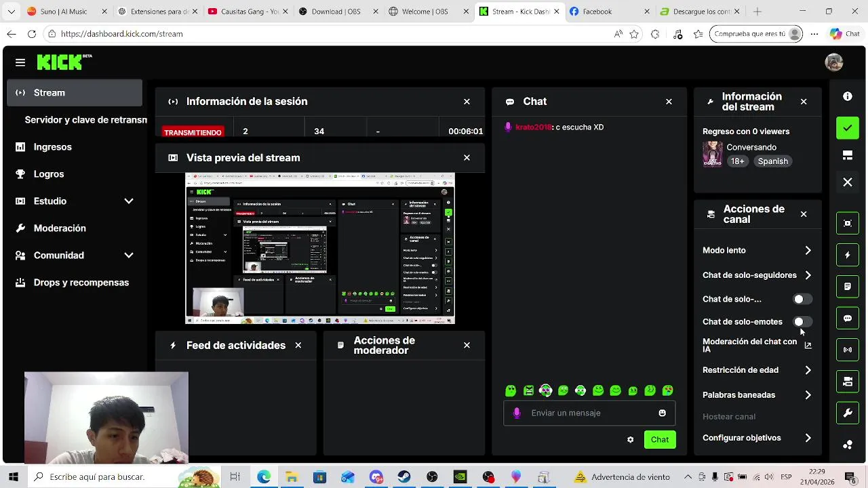This screenshot has height=488, width=868.
Task: Select Stream in the sidebar
Action: [x=75, y=93]
